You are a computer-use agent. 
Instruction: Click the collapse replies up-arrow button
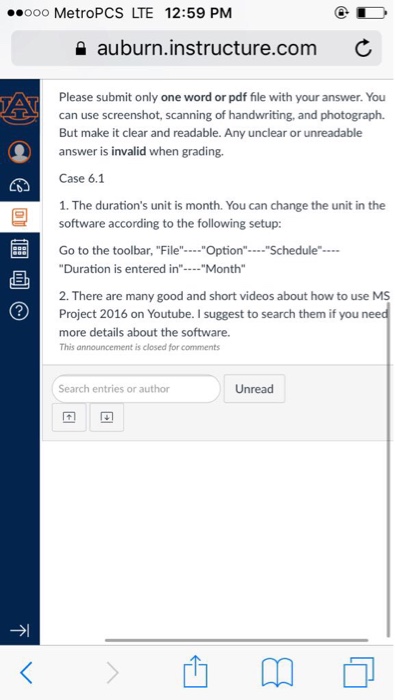[69, 417]
